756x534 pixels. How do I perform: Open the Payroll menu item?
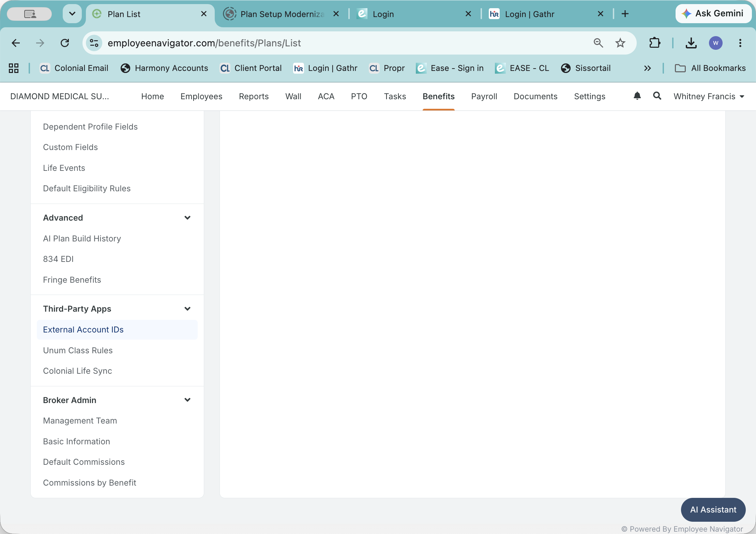484,97
